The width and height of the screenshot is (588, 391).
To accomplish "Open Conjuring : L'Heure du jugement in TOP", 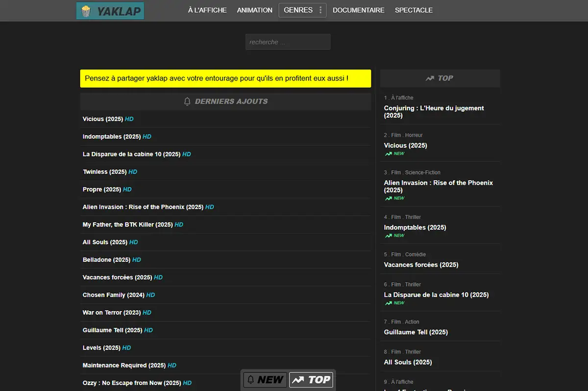I will click(434, 112).
